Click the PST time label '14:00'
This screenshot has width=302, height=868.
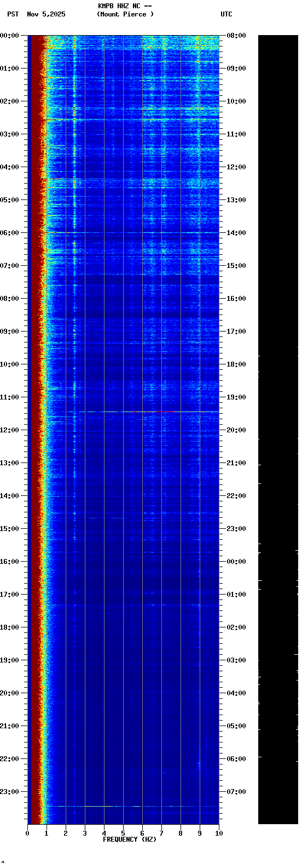[9, 496]
